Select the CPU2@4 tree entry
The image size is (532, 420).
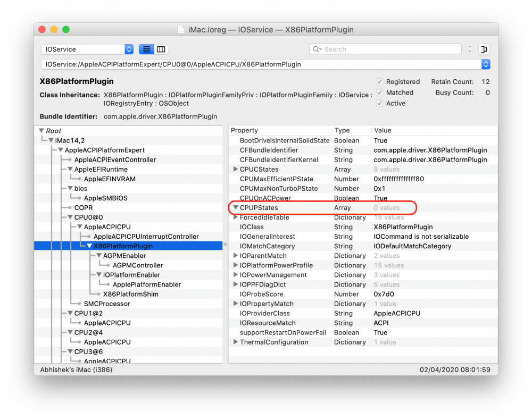(88, 332)
